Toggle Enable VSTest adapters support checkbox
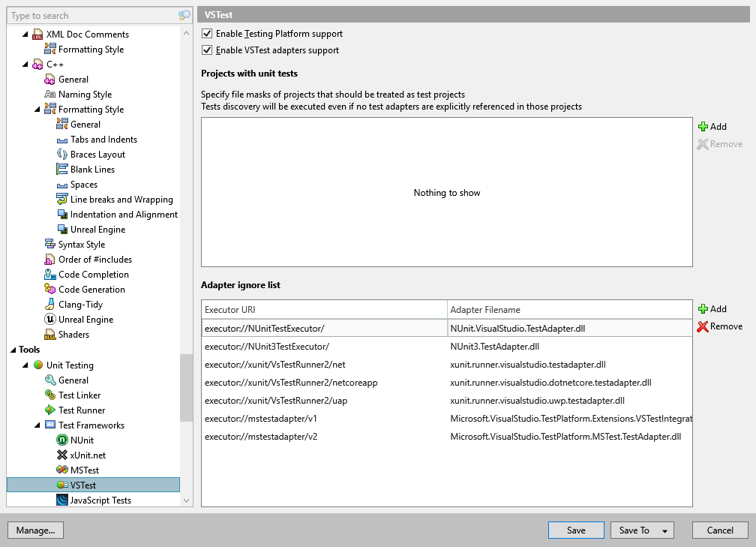Viewport: 756px width, 547px height. pyautogui.click(x=207, y=50)
